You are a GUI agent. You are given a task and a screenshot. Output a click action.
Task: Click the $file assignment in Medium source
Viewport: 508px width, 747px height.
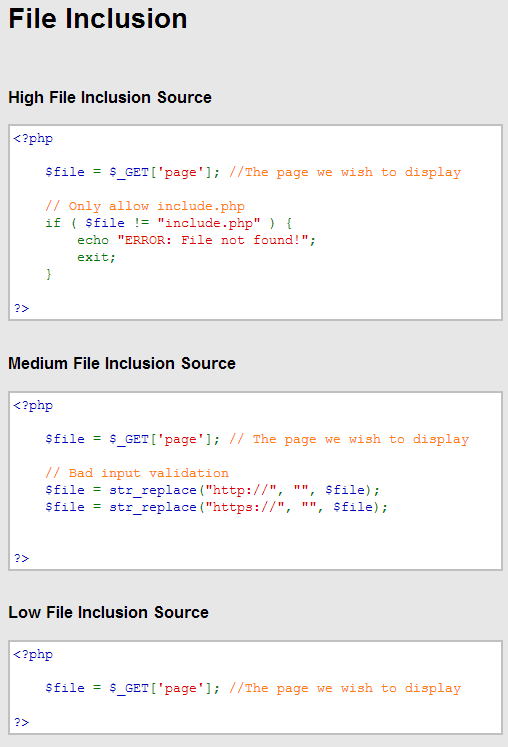click(x=133, y=439)
